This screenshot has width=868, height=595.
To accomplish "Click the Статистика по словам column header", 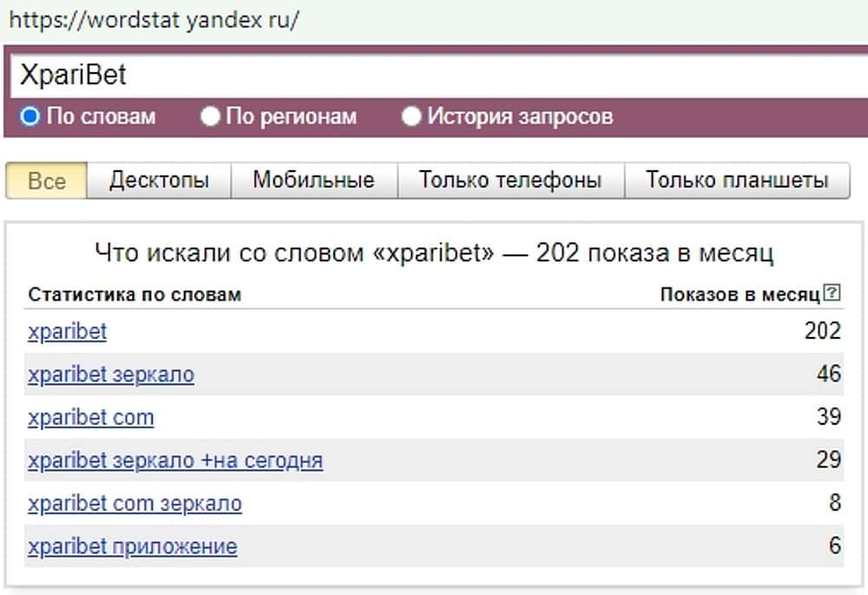I will click(135, 294).
